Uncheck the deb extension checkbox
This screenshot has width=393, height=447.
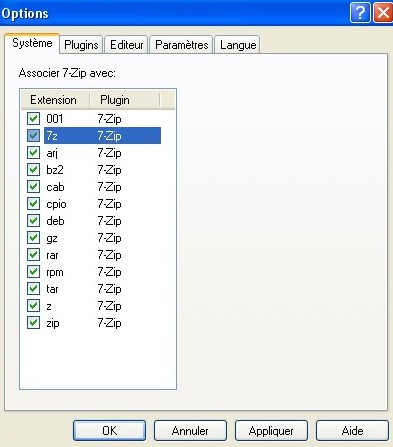click(x=33, y=221)
